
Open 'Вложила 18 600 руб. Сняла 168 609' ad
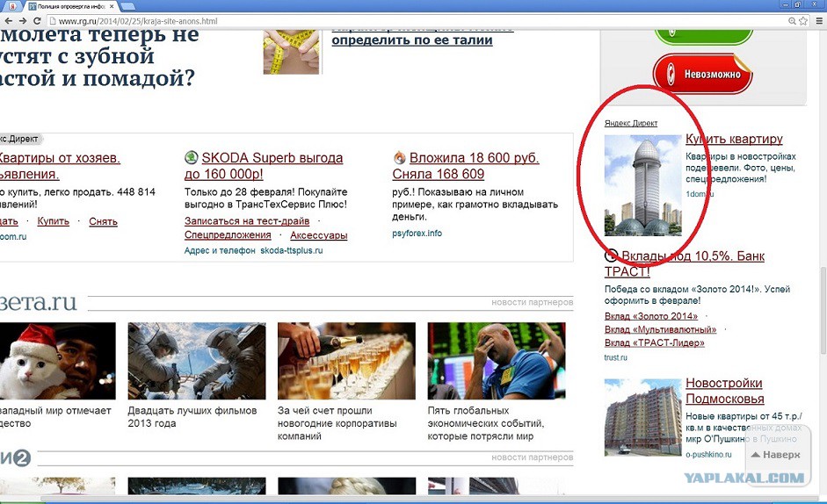[466, 166]
